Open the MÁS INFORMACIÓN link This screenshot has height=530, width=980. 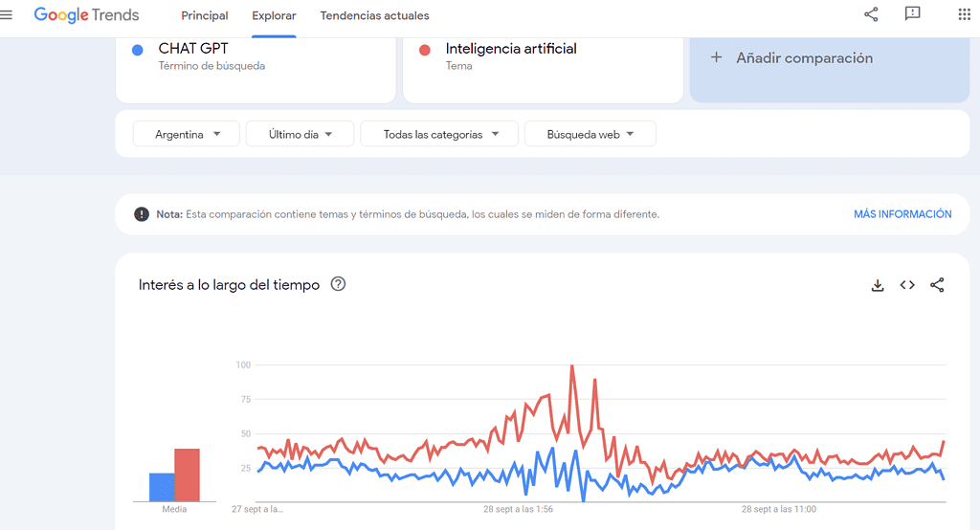(x=902, y=214)
